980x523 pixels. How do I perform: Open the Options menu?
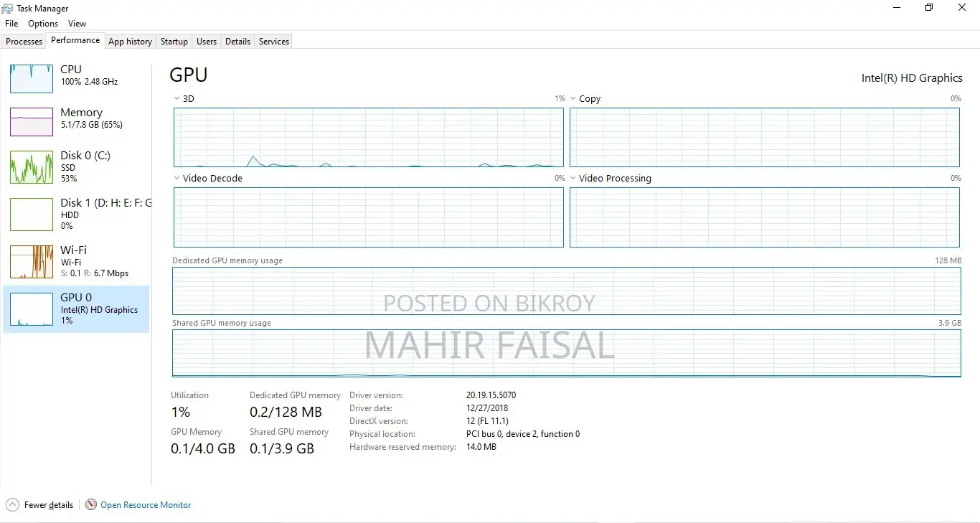coord(43,24)
